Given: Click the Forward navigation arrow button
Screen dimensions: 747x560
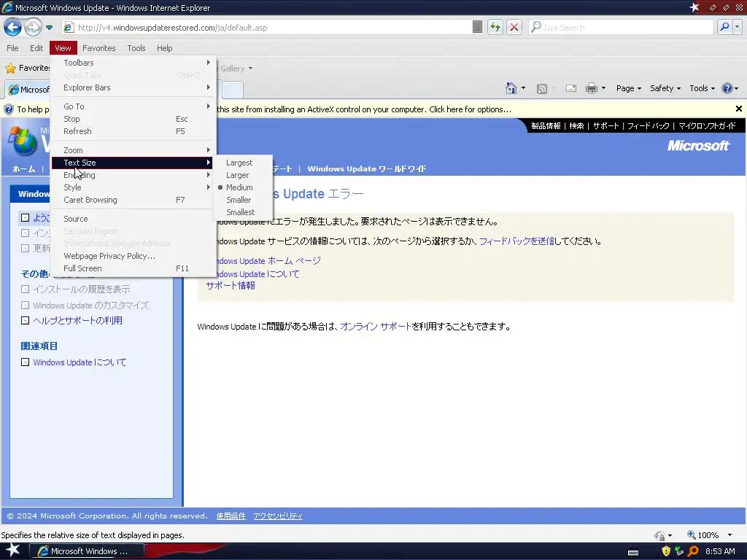Looking at the screenshot, I should coord(33,27).
